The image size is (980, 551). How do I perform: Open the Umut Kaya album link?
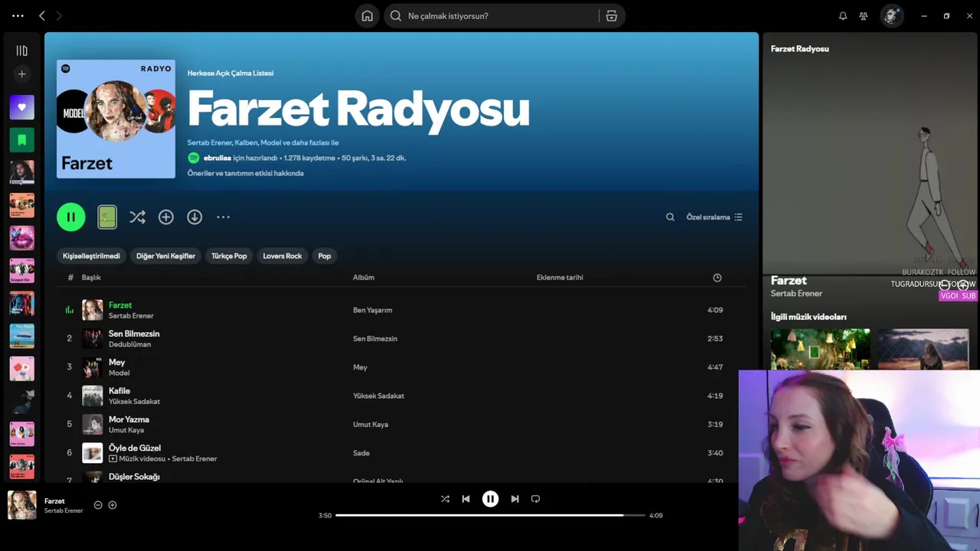click(x=371, y=424)
